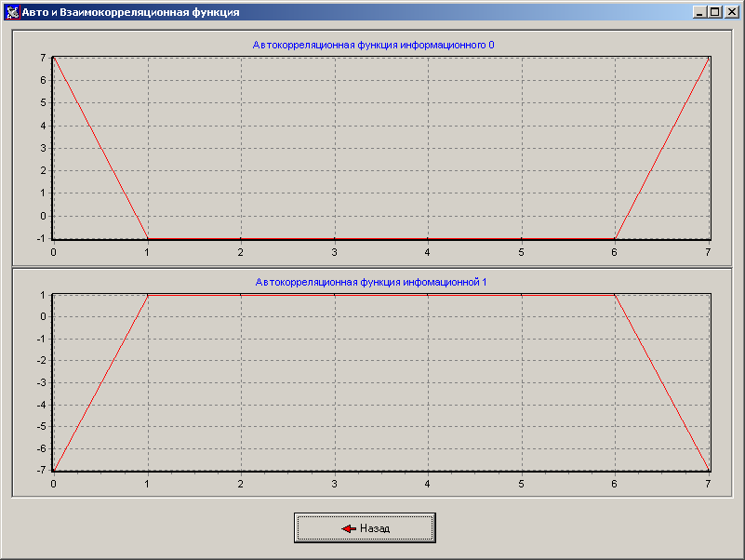This screenshot has height=560, width=745.
Task: Maximize the correlation function window
Action: [714, 12]
